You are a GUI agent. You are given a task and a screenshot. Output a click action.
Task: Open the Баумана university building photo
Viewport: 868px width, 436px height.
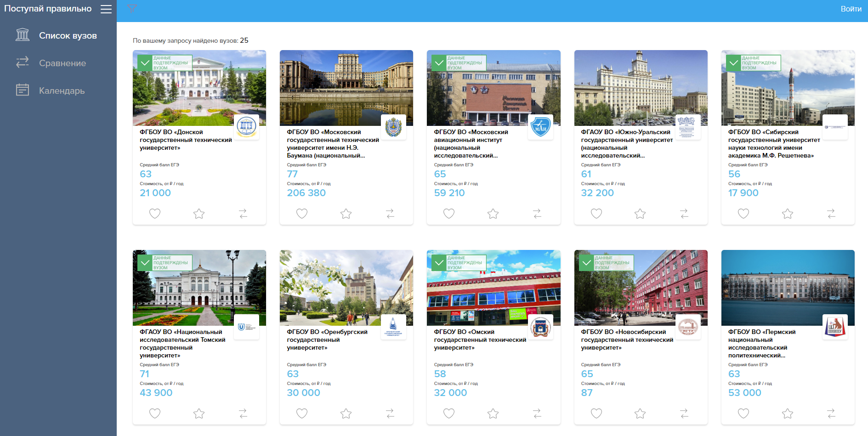(x=346, y=88)
